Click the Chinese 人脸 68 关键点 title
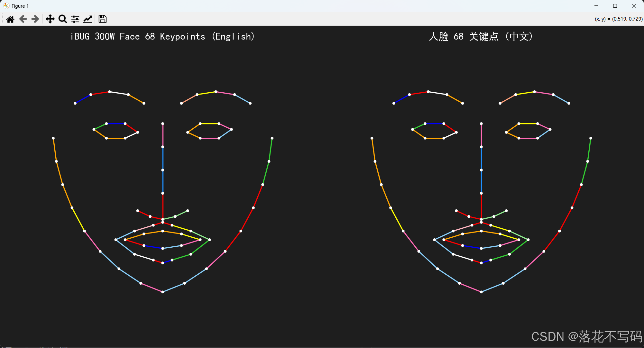The image size is (644, 348). [481, 36]
